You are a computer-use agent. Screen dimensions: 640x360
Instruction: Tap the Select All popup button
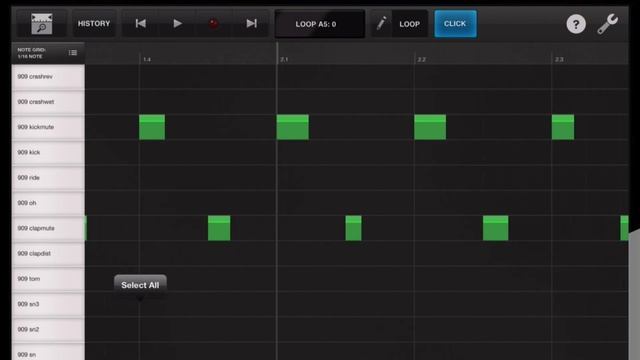tap(140, 285)
